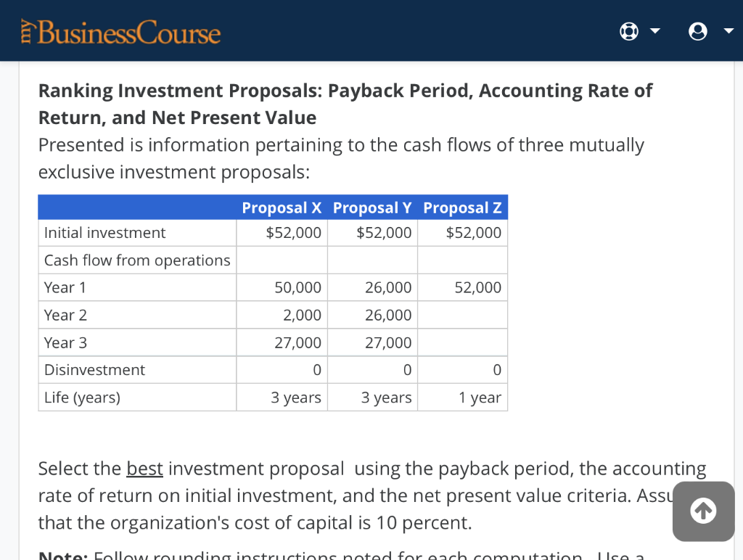The height and width of the screenshot is (560, 743).
Task: Select the Year 1 row label
Action: point(65,287)
